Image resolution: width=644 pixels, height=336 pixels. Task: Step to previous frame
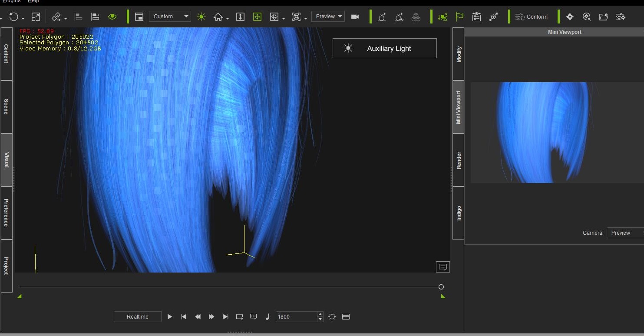198,317
